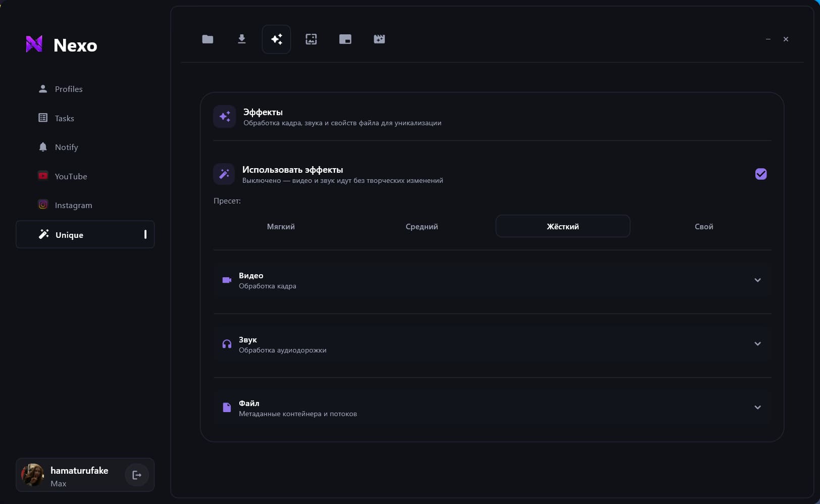This screenshot has height=504, width=820.
Task: Navigate to Instagram in the sidebar
Action: point(85,205)
